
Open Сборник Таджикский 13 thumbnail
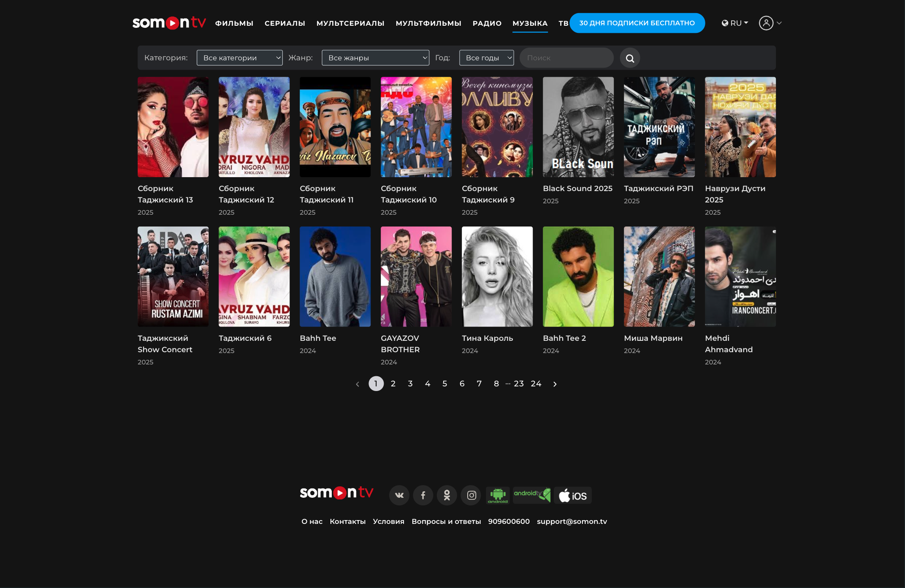pos(173,127)
